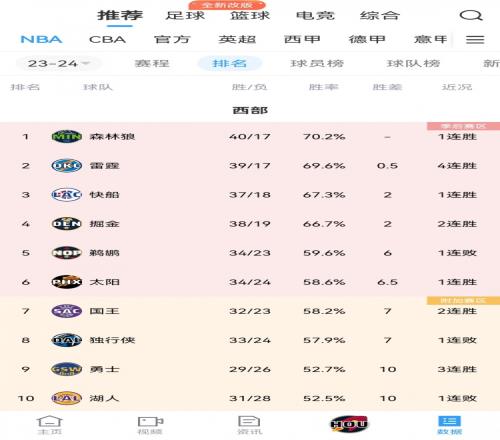
Task: Sort by the 胜率 column header
Action: click(323, 87)
